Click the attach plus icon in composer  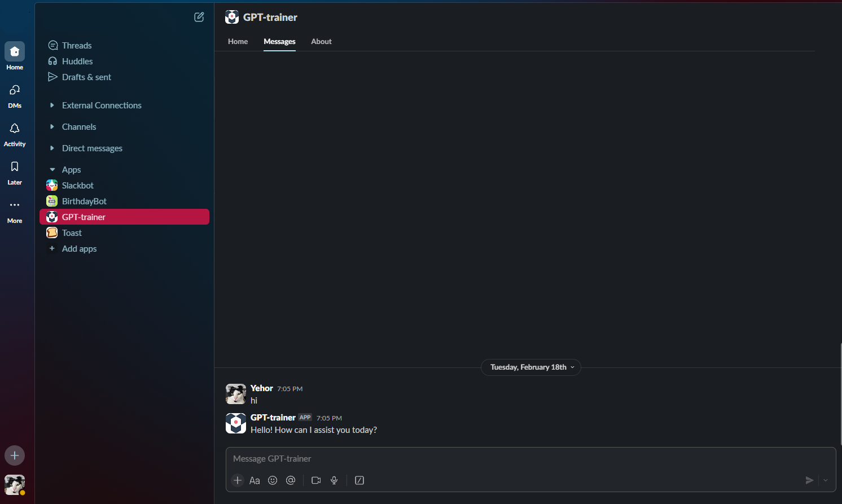(238, 480)
